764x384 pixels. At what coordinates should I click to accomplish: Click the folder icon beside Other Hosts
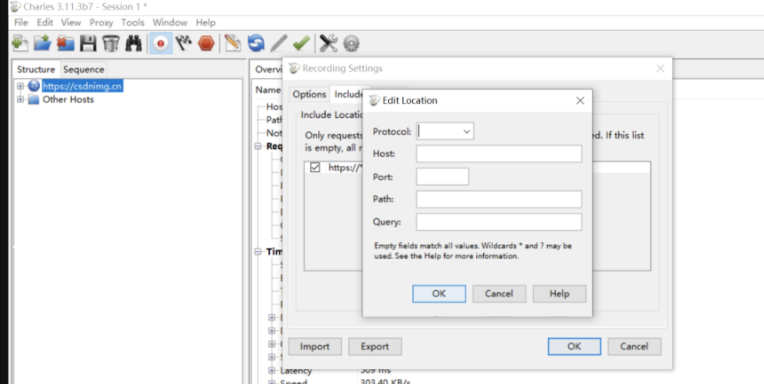pyautogui.click(x=34, y=99)
